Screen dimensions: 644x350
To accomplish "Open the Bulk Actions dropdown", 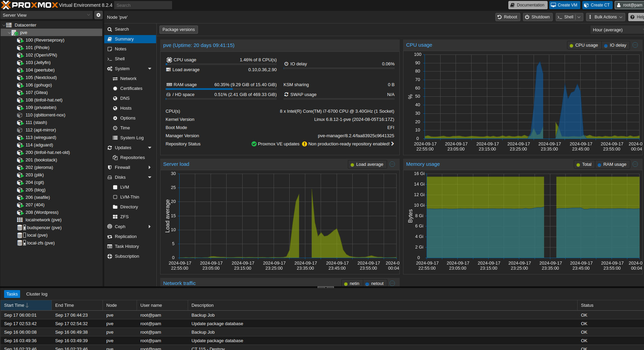I will pyautogui.click(x=606, y=17).
